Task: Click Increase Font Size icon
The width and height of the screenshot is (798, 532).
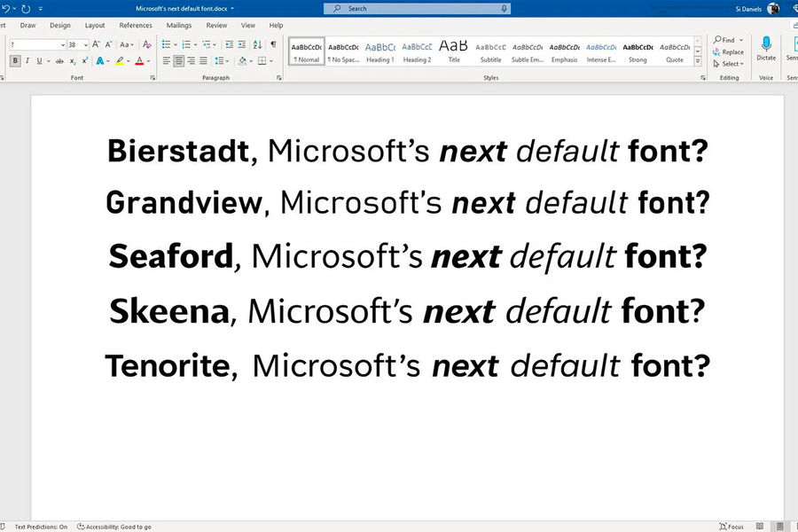Action: [96, 44]
